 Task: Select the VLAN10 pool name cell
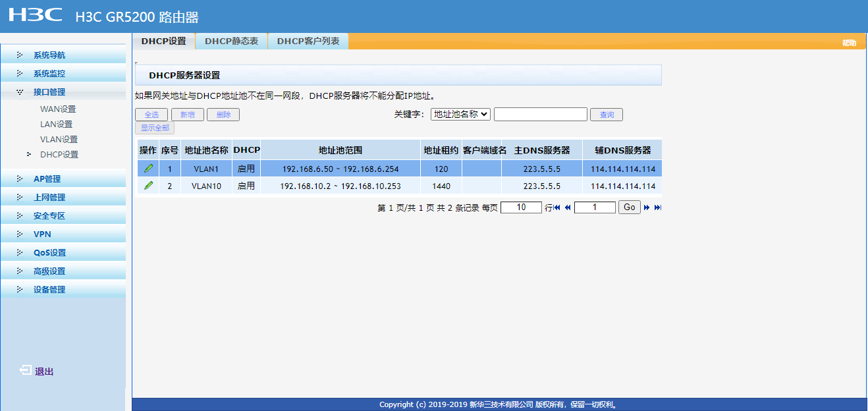pos(207,186)
